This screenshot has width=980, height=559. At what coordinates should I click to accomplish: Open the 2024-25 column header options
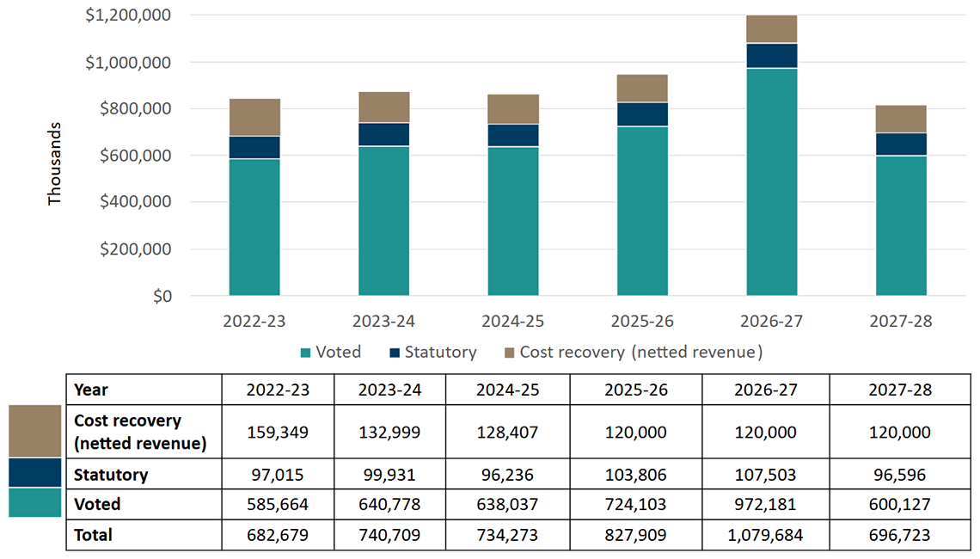(x=506, y=390)
